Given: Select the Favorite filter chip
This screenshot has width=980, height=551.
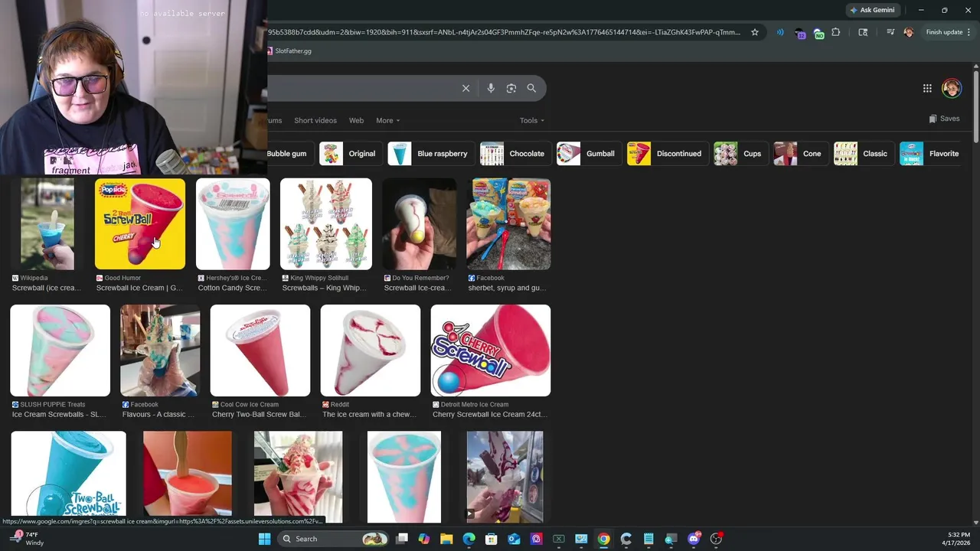Looking at the screenshot, I should [932, 154].
